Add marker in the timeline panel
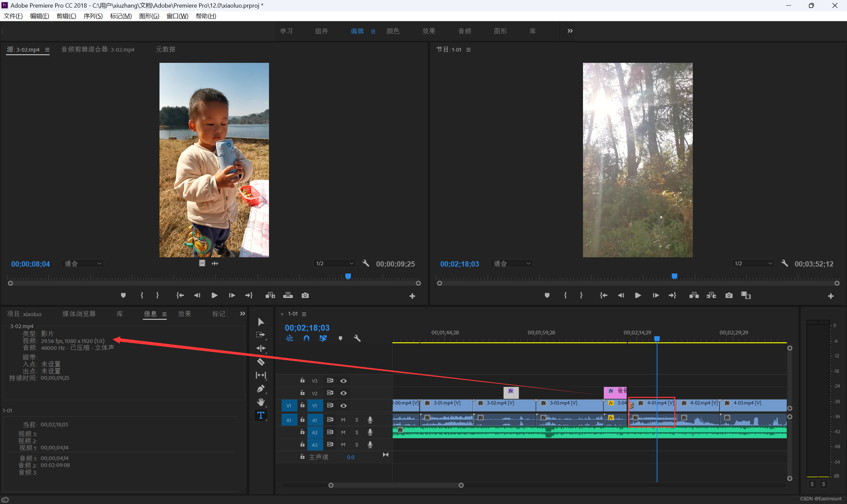 click(340, 338)
